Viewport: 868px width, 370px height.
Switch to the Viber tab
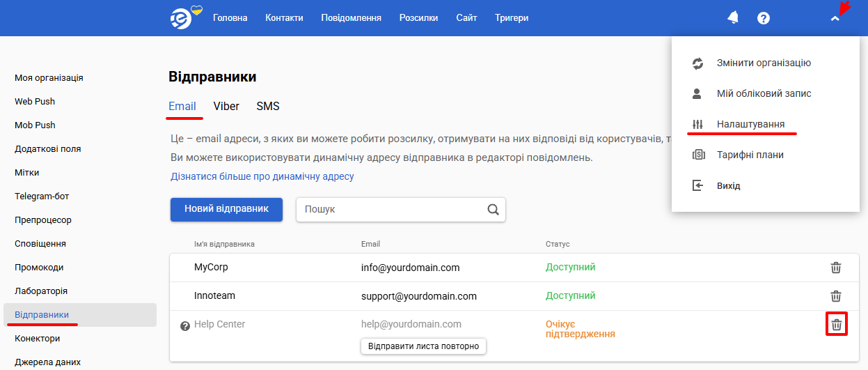point(226,107)
